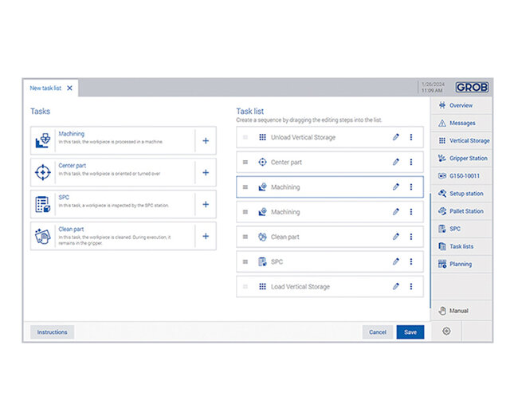
Task: Select the Load Vertical Storage step
Action: pos(330,287)
